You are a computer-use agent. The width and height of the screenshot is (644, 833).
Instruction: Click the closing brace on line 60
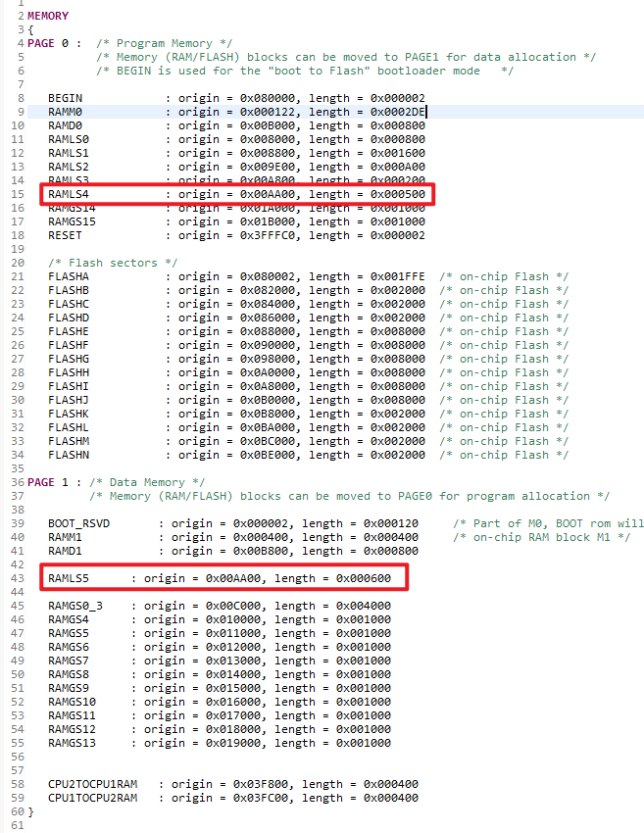30,811
